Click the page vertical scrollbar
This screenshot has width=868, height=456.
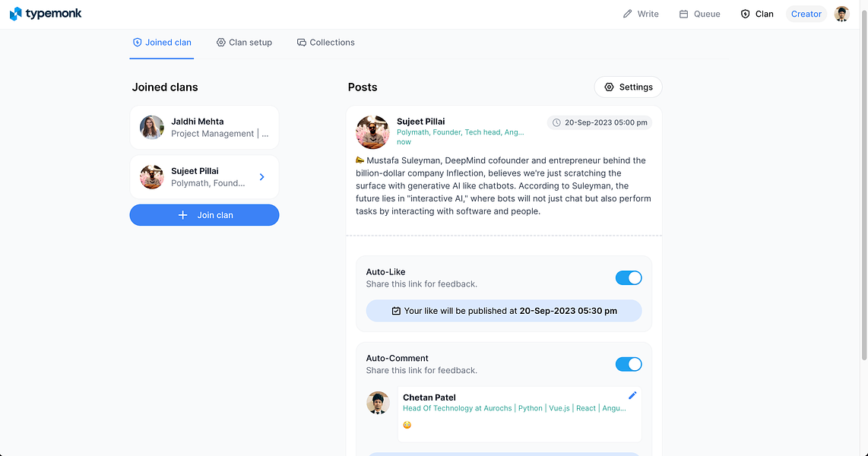pyautogui.click(x=864, y=182)
